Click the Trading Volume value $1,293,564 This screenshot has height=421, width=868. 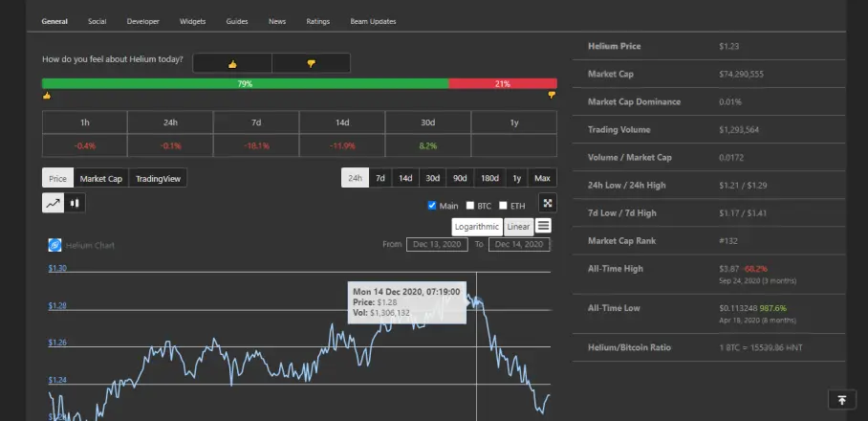tap(739, 129)
